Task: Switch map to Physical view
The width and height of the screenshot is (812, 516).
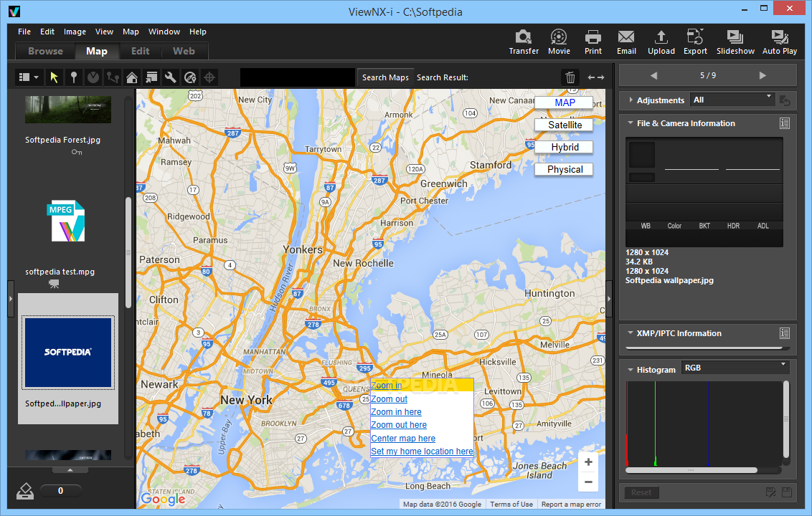Action: [x=564, y=169]
